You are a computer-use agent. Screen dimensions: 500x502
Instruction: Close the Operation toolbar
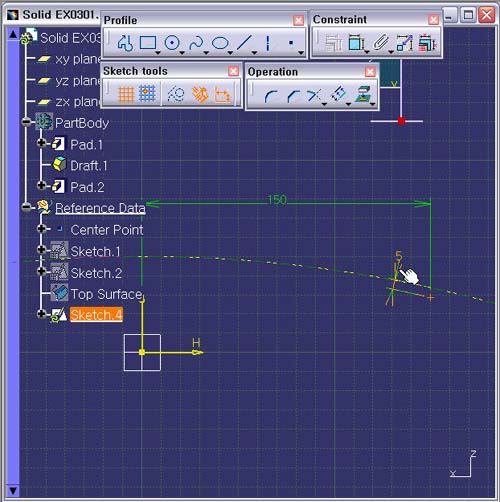[370, 72]
